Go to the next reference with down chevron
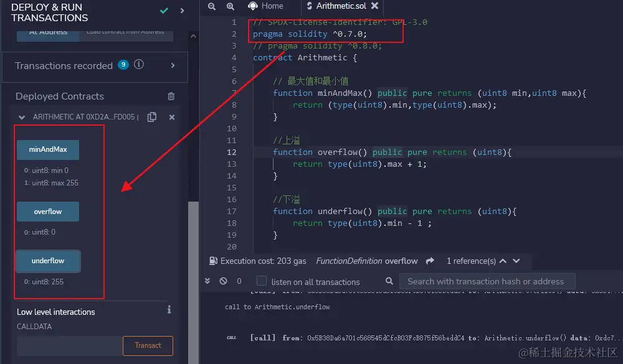The height and width of the screenshot is (364, 623). [x=516, y=261]
